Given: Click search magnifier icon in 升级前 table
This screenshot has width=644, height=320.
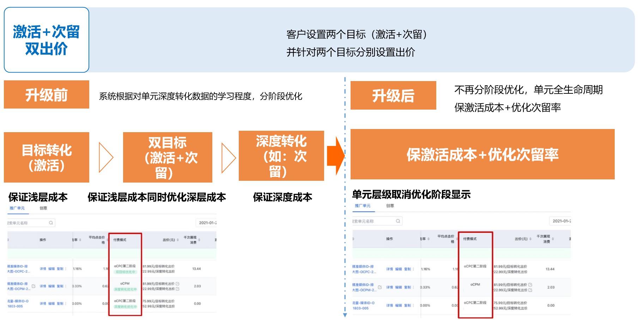Looking at the screenshot, I should pos(51,223).
